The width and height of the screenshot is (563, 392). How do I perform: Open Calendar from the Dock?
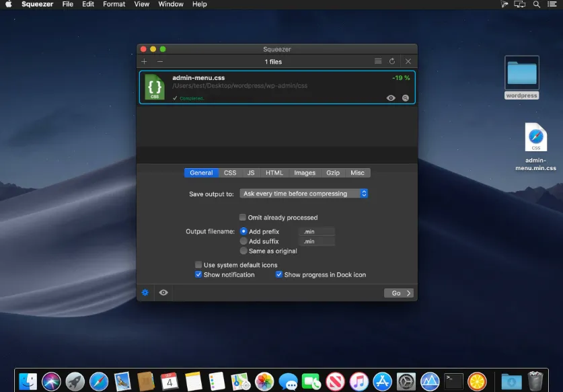tap(170, 381)
